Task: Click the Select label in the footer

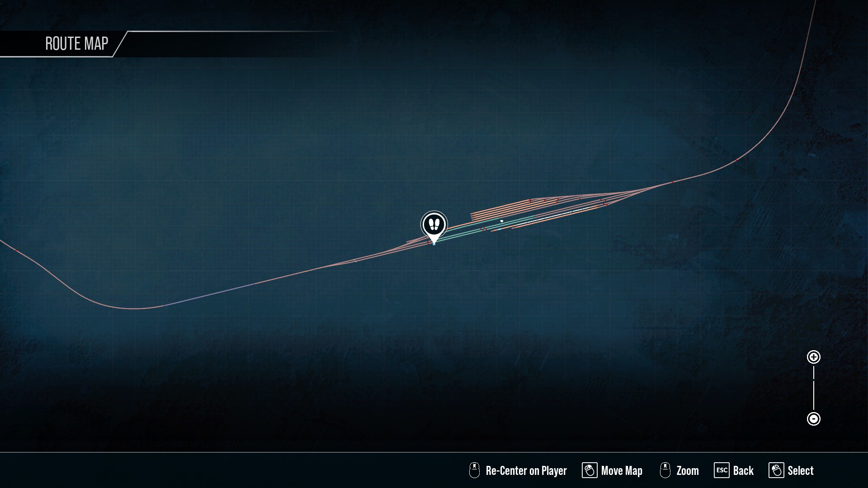Action: (800, 471)
